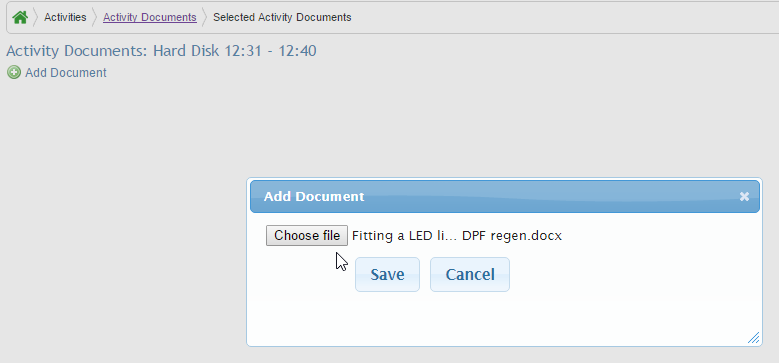Click the Add Document link text
This screenshot has height=363, width=779.
tap(66, 73)
